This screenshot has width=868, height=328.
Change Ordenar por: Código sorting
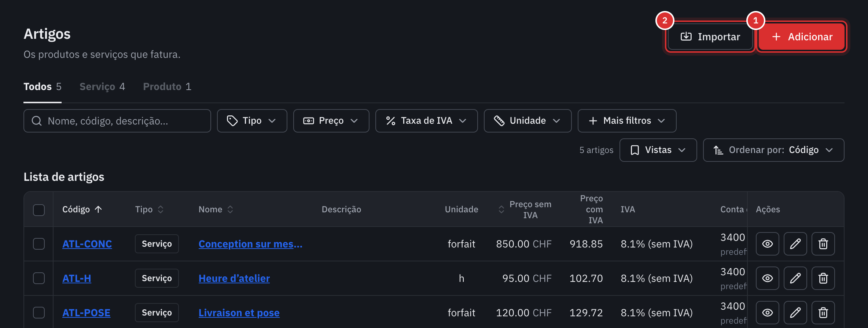[773, 150]
